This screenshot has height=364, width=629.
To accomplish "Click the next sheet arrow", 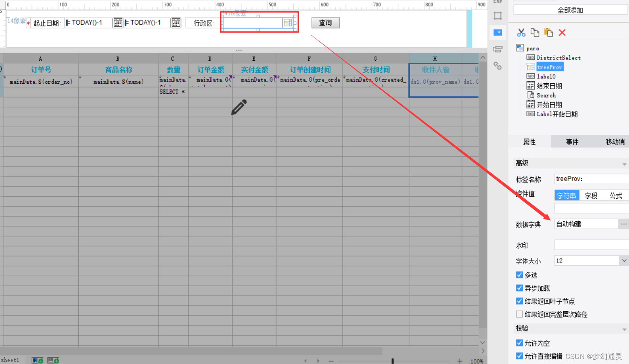I will 318,361.
